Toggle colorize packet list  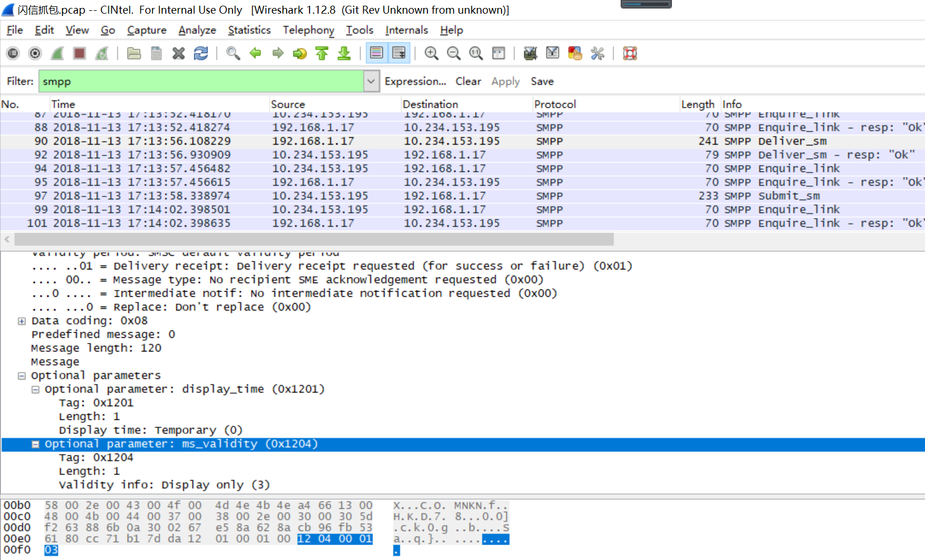(x=377, y=54)
